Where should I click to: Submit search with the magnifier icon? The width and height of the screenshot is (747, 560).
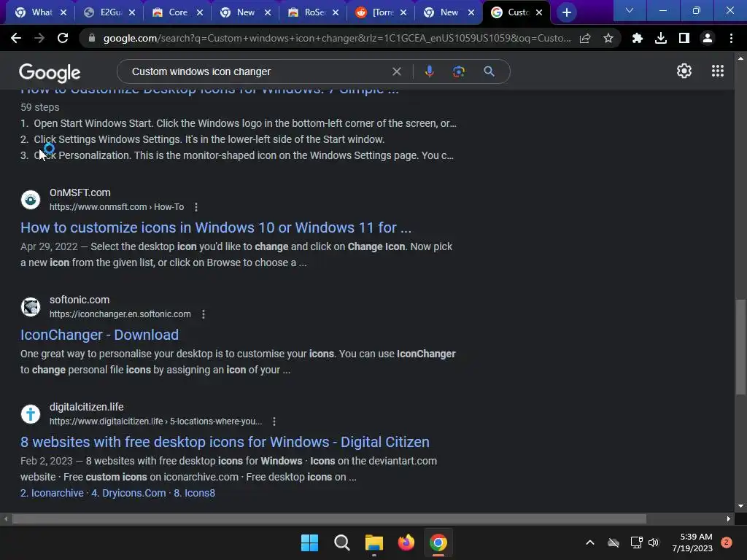click(x=489, y=71)
